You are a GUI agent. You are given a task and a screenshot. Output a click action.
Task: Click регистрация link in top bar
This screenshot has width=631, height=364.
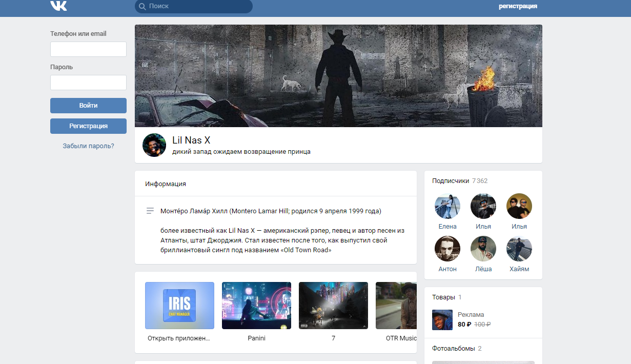[x=518, y=6]
